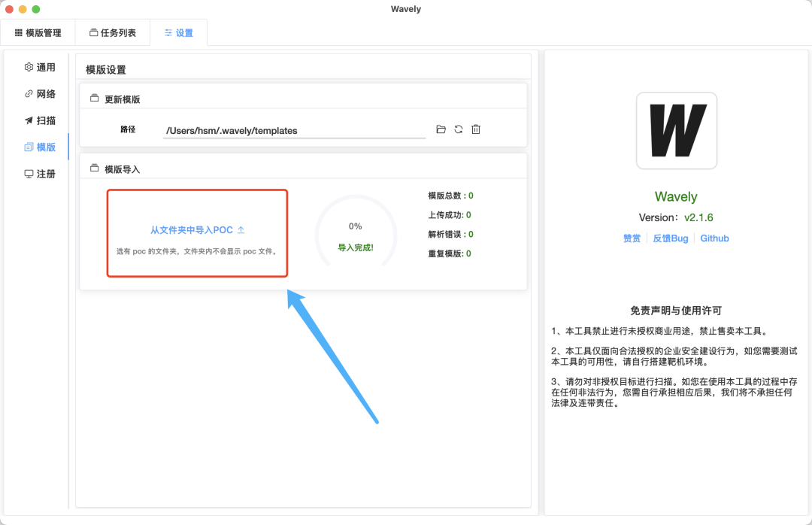Click the 模版导入 section header
The width and height of the screenshot is (812, 525).
(x=123, y=169)
